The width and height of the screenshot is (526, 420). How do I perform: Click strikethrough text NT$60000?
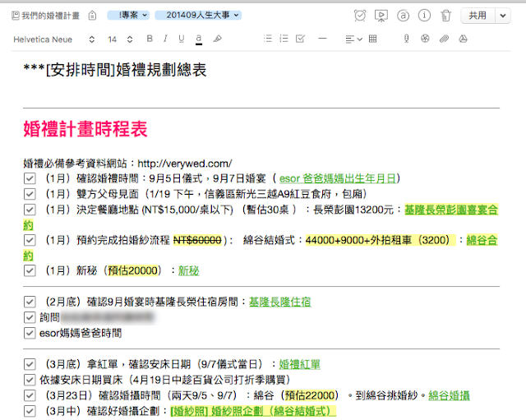pos(197,240)
